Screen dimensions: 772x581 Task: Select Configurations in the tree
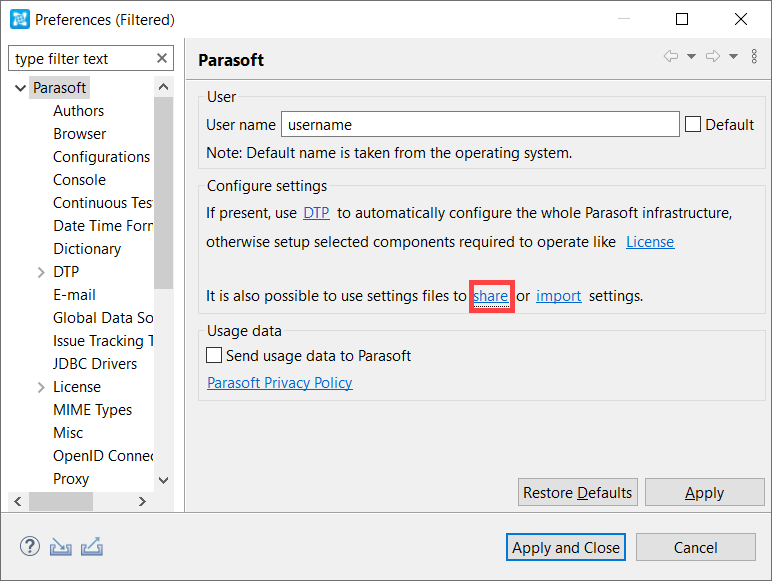(101, 157)
